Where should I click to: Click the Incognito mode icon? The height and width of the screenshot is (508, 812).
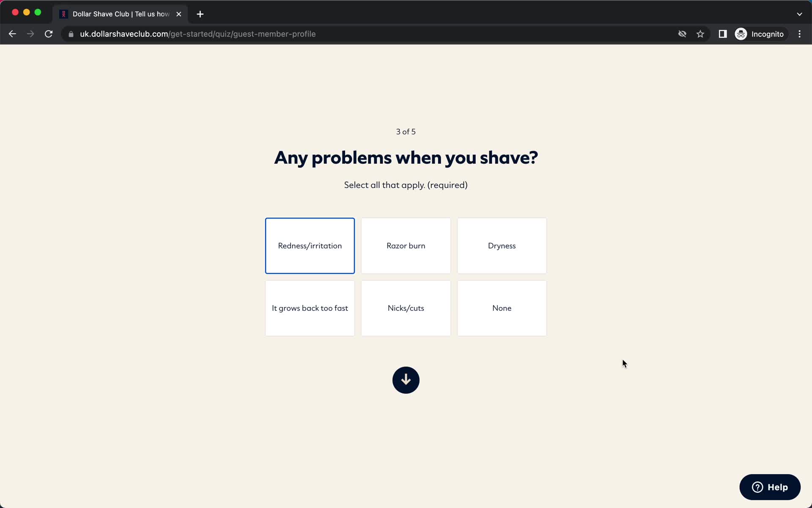(741, 34)
